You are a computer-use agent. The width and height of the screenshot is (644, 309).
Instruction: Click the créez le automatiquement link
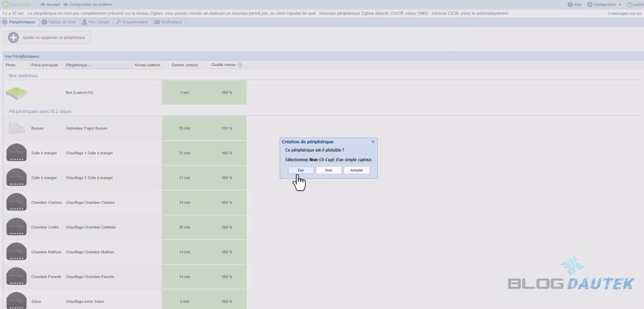(x=484, y=13)
